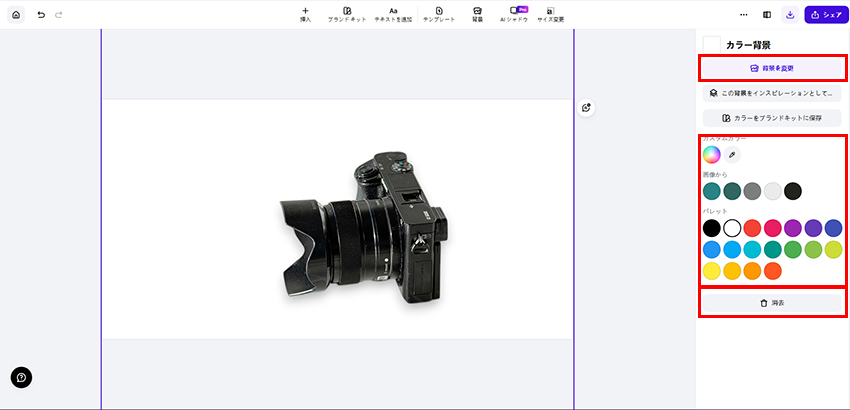Click the 背景を変更 button

point(771,68)
